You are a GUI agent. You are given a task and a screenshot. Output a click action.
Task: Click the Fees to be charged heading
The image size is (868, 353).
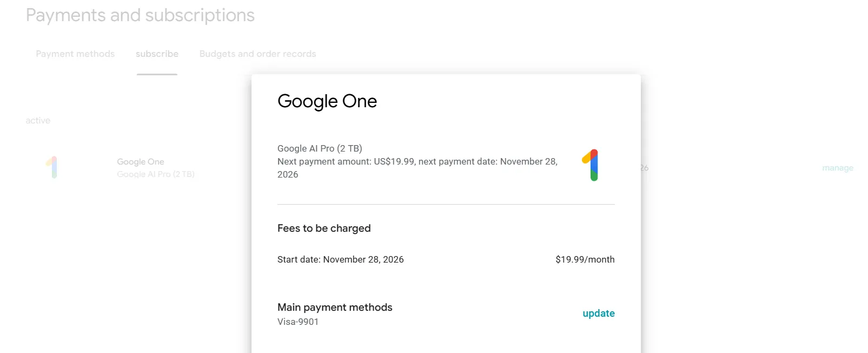324,228
